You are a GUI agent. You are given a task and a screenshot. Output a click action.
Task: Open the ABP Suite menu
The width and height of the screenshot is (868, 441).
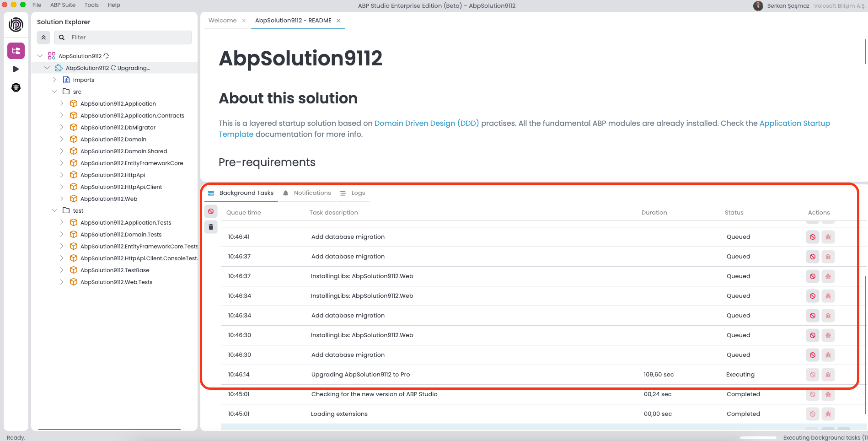tap(63, 5)
